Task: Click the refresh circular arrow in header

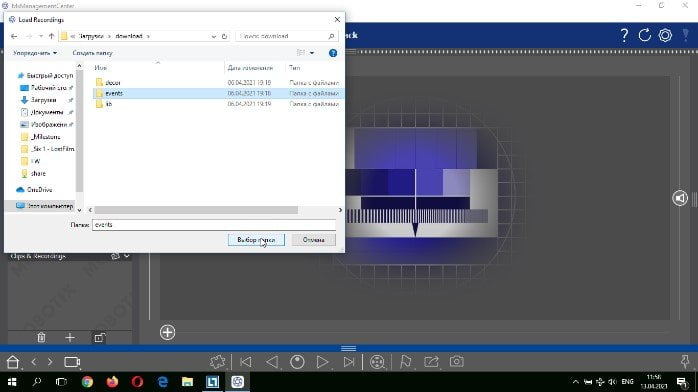Action: [645, 35]
